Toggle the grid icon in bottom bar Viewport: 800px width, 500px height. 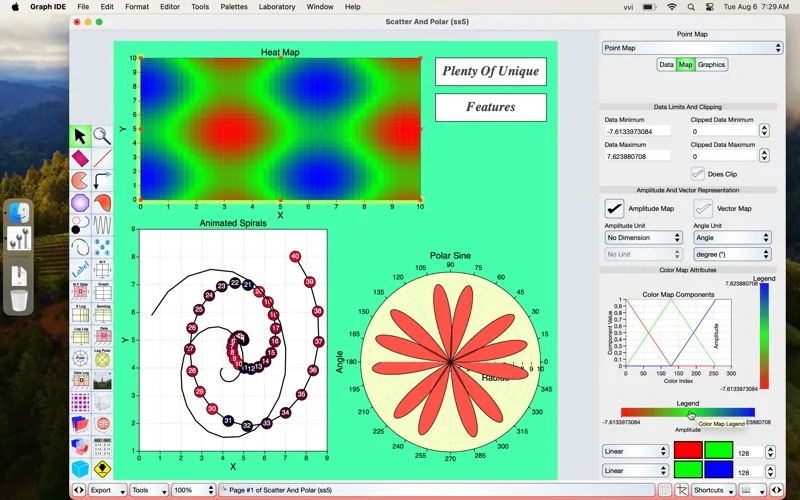pos(664,490)
